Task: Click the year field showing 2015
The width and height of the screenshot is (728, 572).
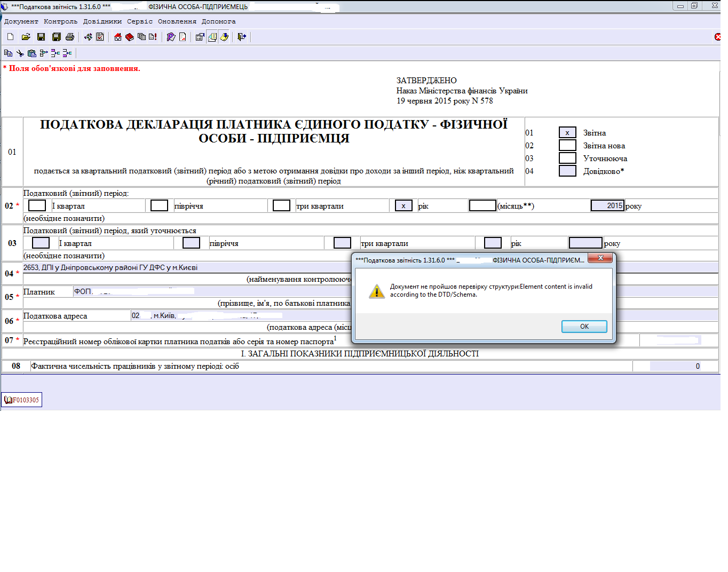Action: click(x=607, y=206)
